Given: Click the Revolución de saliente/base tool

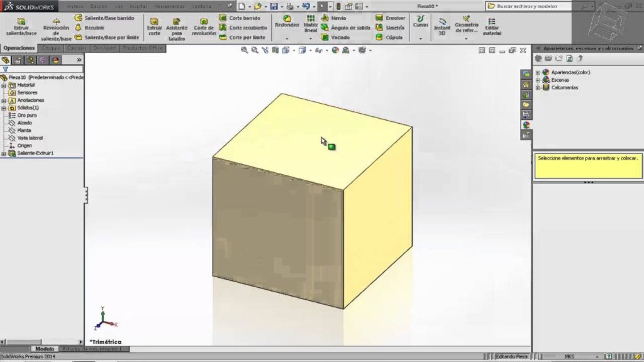Looking at the screenshot, I should coord(56,28).
